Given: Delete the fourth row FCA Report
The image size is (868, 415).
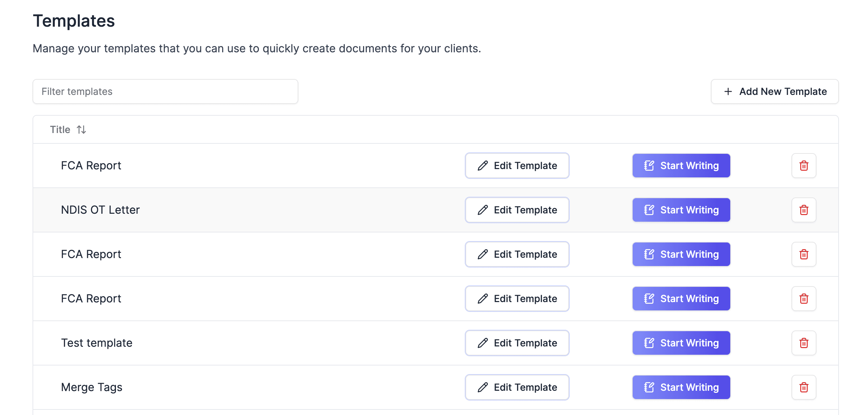Looking at the screenshot, I should 804,299.
